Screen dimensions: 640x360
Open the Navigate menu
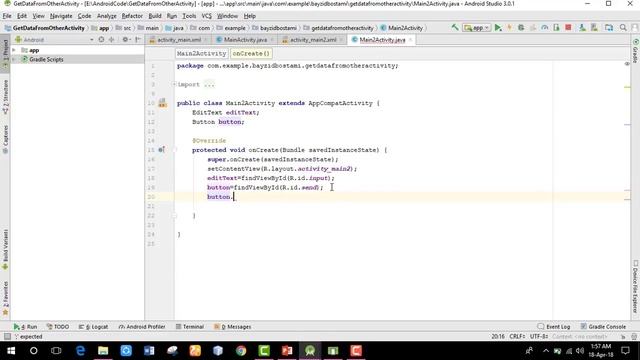(x=61, y=16)
